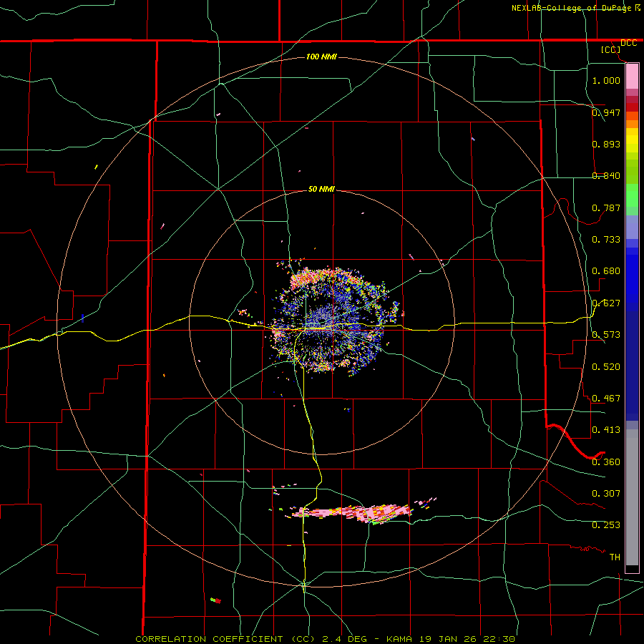Screen dimensions: 644x644
Task: Click the [CC] legend heading
Action: (611, 49)
